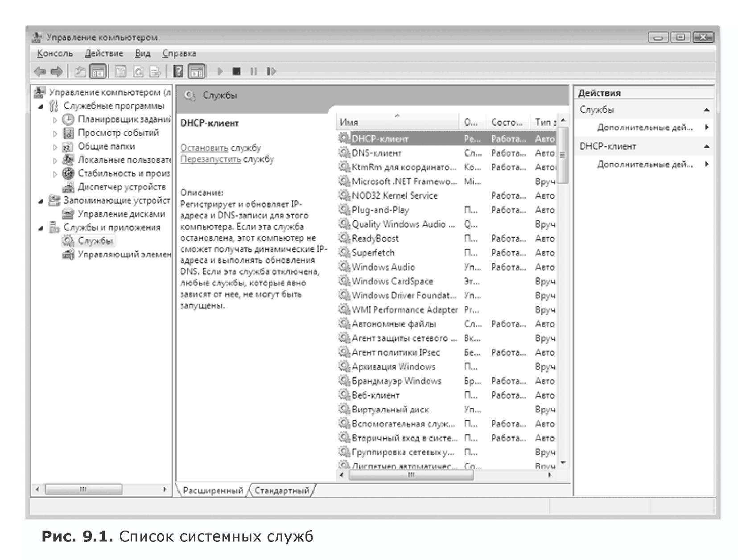Screen dimensions: 738x560
Task: Collapse the Запоминающие устройства node
Action: pyautogui.click(x=41, y=201)
